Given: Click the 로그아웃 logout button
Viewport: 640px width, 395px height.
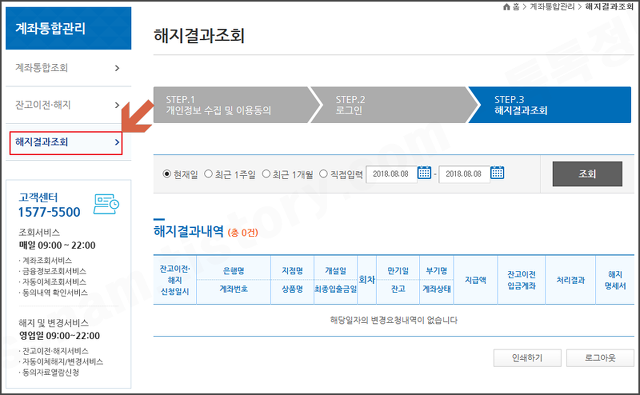Looking at the screenshot, I should point(600,358).
